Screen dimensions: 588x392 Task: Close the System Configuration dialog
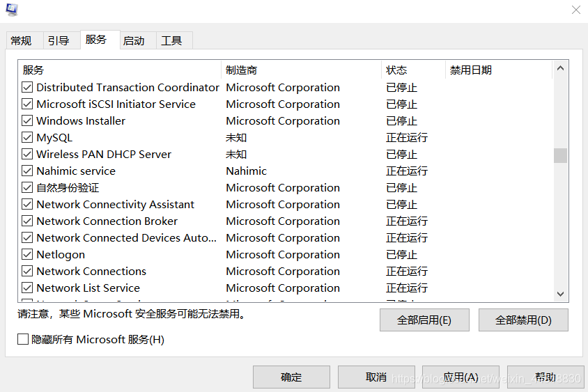[x=576, y=10]
